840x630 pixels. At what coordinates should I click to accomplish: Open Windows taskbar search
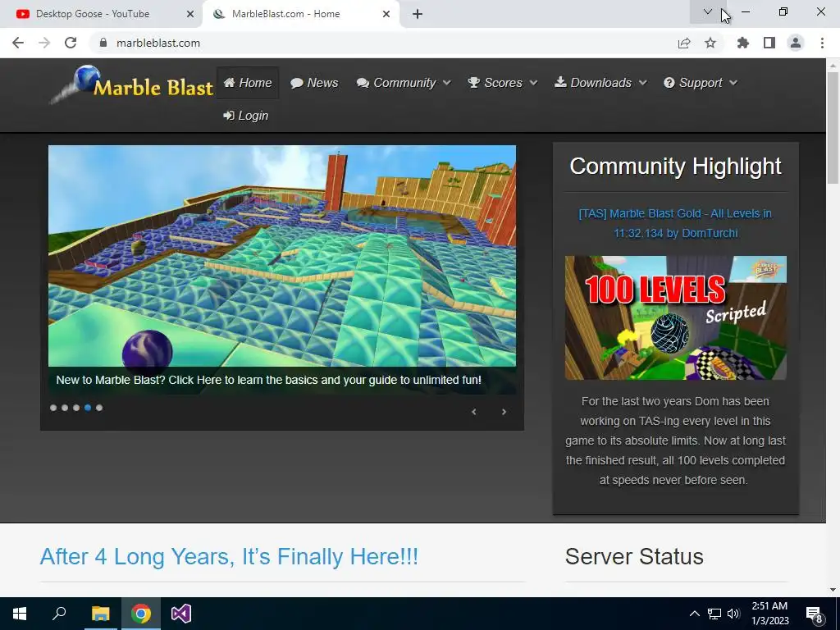(x=59, y=614)
